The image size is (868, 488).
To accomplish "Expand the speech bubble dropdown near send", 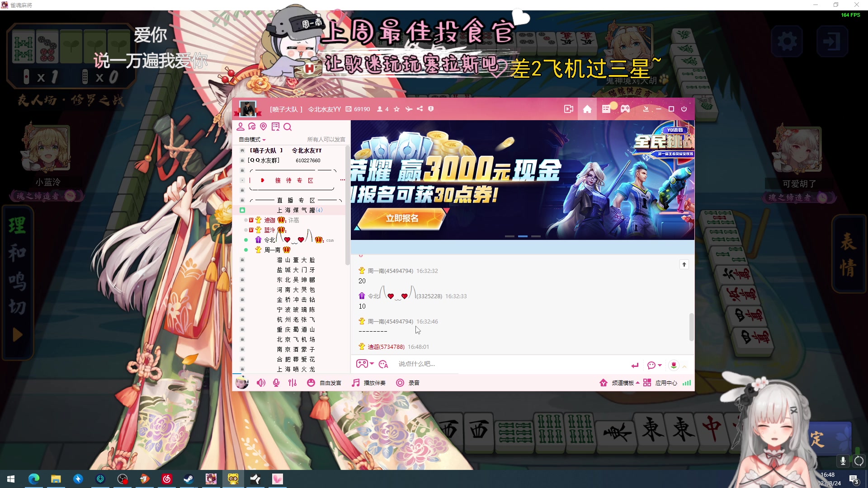I will pyautogui.click(x=660, y=365).
